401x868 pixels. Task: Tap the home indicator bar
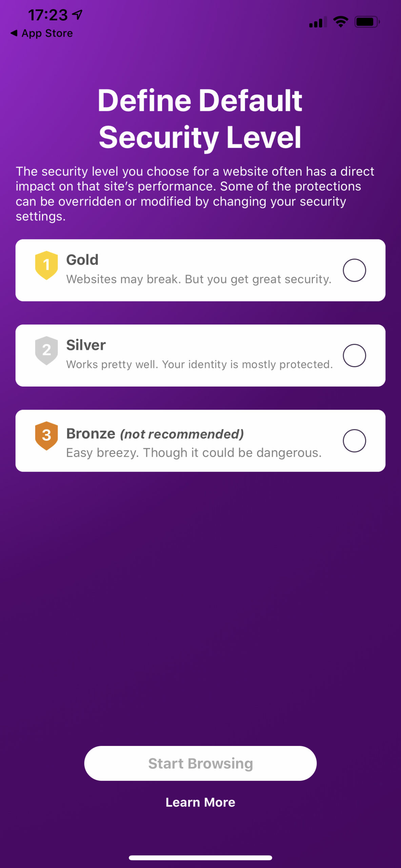(x=200, y=857)
